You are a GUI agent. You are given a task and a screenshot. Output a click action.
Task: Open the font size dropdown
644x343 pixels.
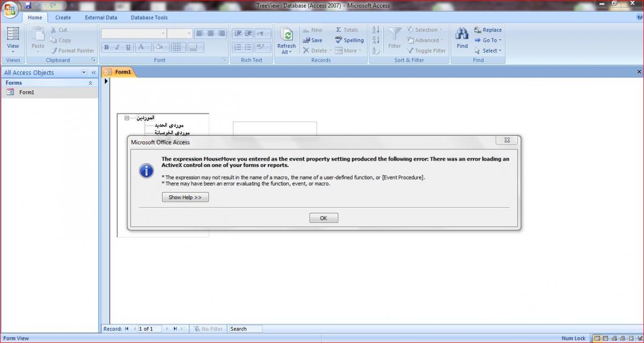coord(189,33)
